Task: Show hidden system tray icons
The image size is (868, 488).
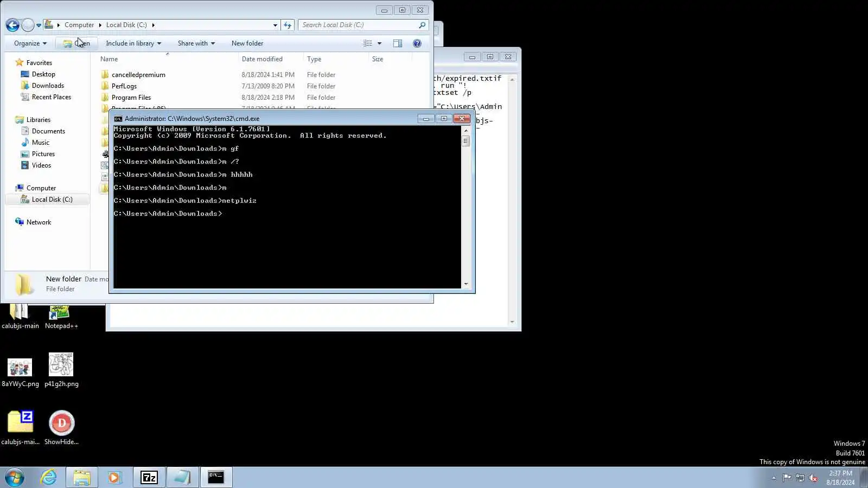Action: click(x=774, y=478)
